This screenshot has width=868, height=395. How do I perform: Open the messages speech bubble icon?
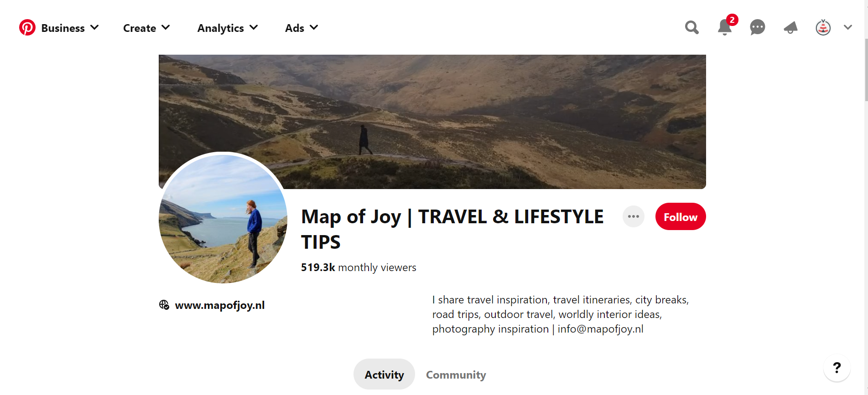757,28
